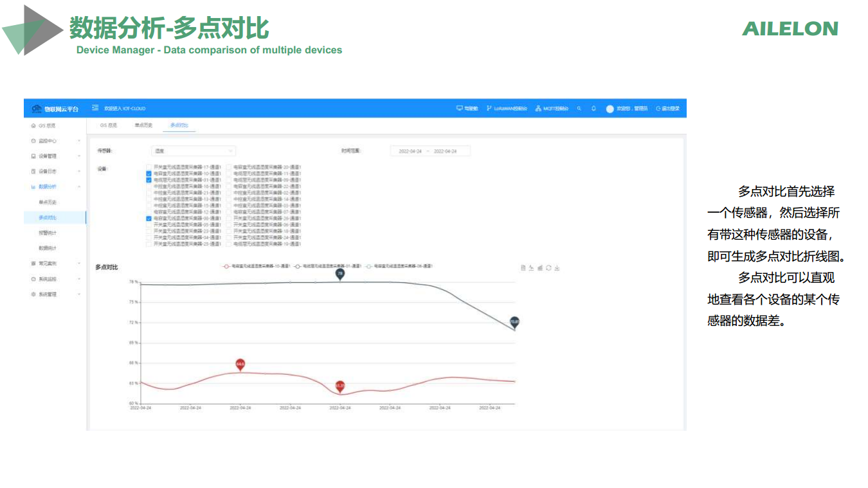This screenshot has width=868, height=488.
Task: Click the search magnifier in header
Action: (579, 109)
